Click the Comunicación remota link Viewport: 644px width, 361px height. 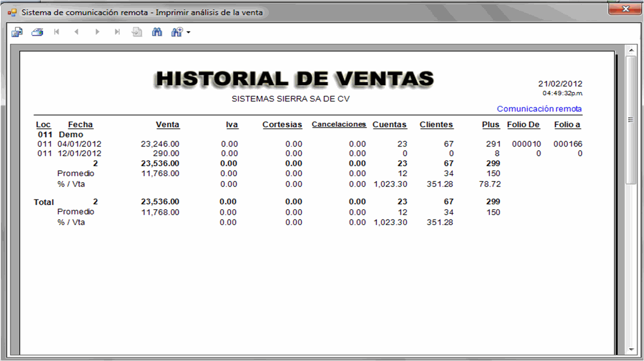click(539, 109)
